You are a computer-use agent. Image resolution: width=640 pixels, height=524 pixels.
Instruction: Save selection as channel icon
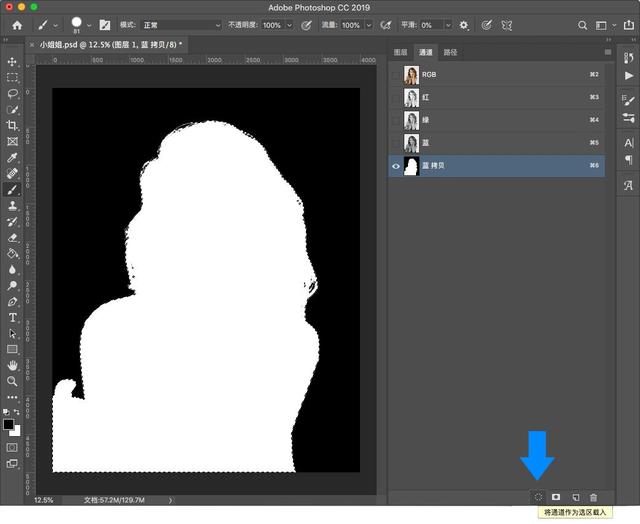click(x=556, y=497)
